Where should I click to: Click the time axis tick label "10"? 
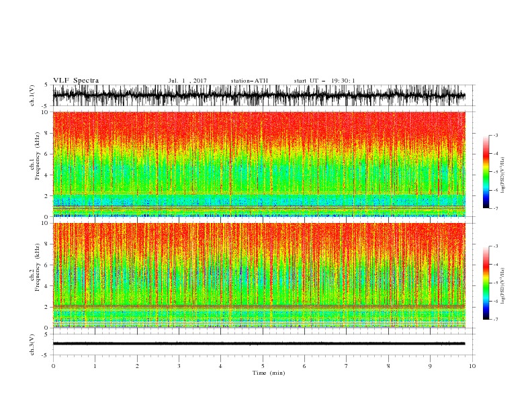(472, 366)
